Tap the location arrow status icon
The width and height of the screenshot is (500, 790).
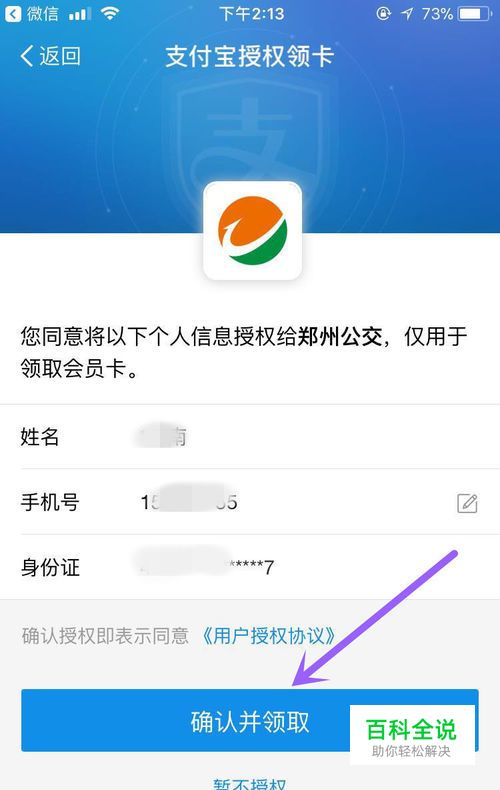407,14
